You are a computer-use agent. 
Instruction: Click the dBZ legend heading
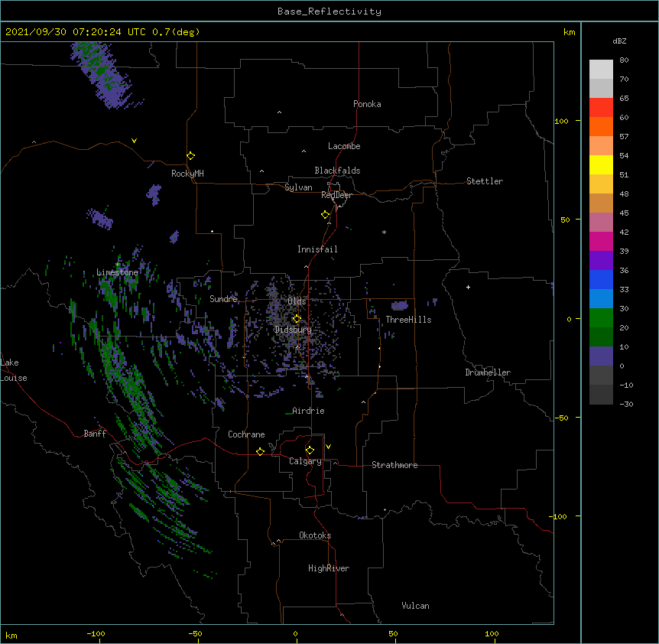pos(619,41)
